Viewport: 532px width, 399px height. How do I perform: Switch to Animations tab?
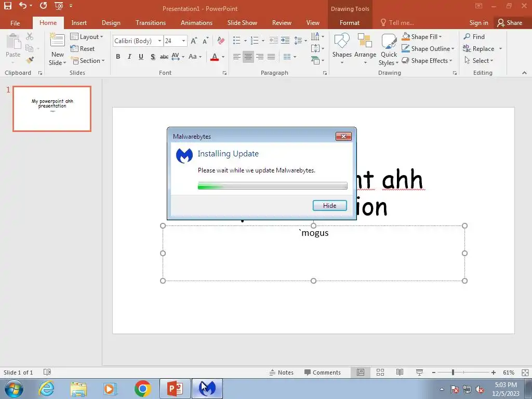(196, 23)
